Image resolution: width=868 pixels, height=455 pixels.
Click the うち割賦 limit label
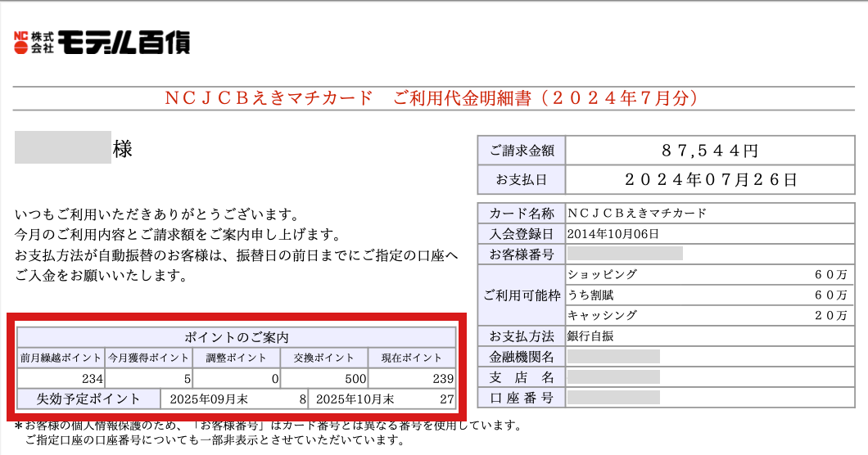coord(590,295)
